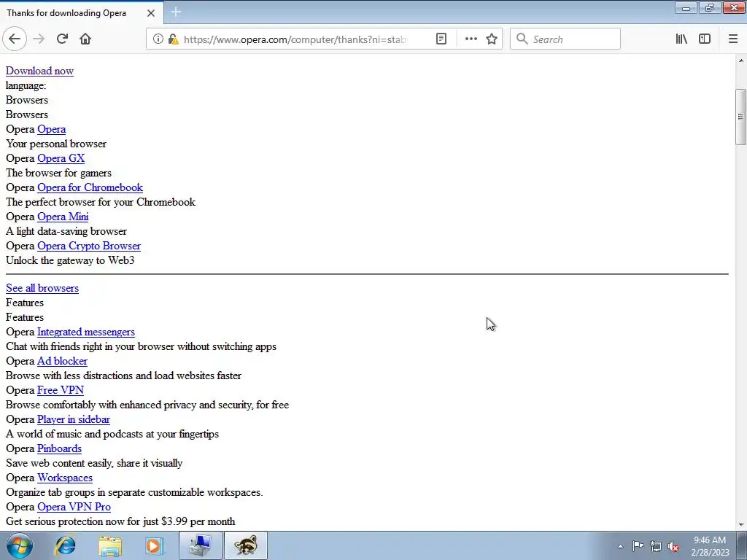Click the forward navigation arrow
Viewport: 747px width, 560px height.
(39, 39)
